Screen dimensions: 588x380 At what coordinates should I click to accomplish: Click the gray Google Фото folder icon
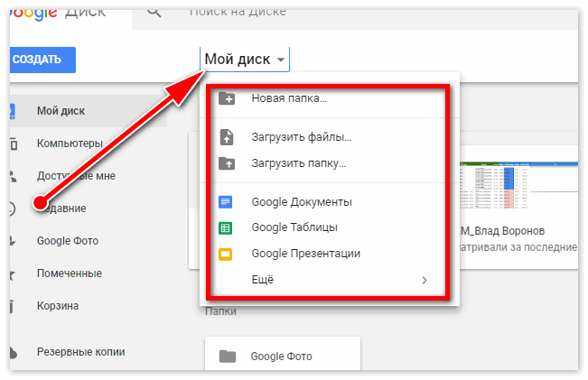pyautogui.click(x=228, y=357)
